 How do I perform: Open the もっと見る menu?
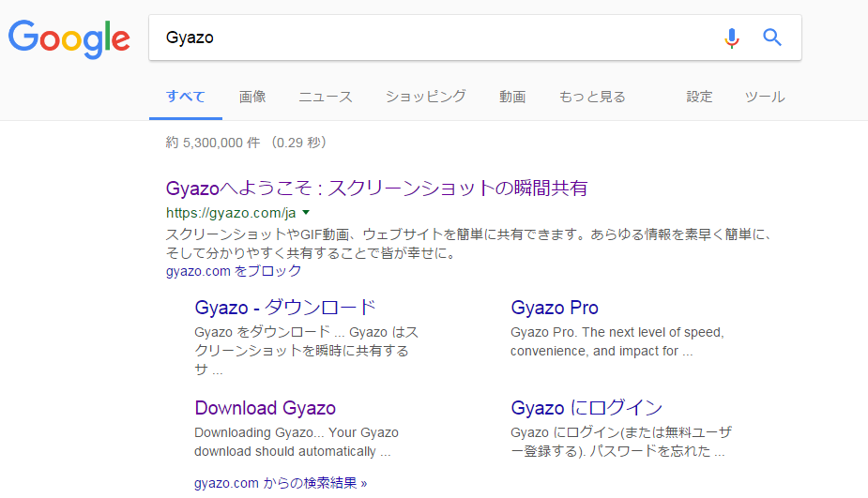pos(592,97)
